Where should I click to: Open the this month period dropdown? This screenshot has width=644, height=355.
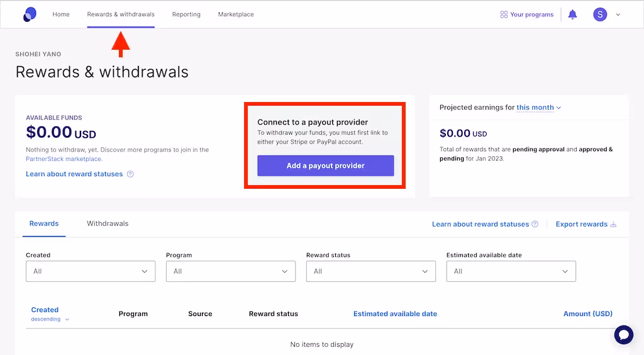(x=538, y=107)
